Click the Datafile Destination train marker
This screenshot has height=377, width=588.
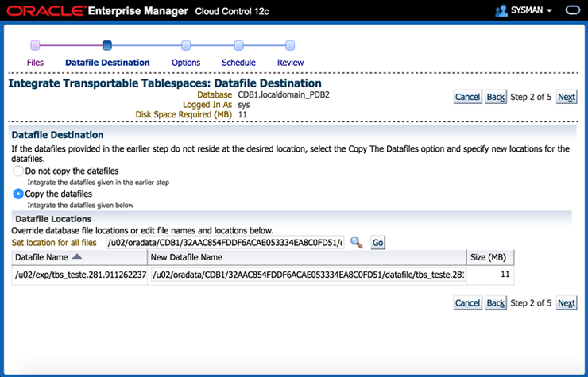click(107, 45)
